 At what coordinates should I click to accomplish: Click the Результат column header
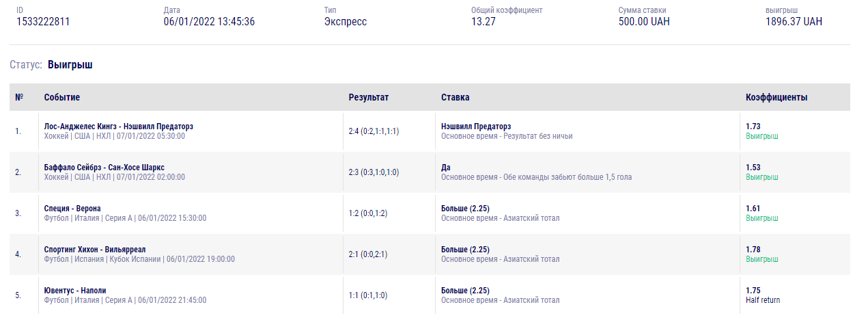click(369, 97)
